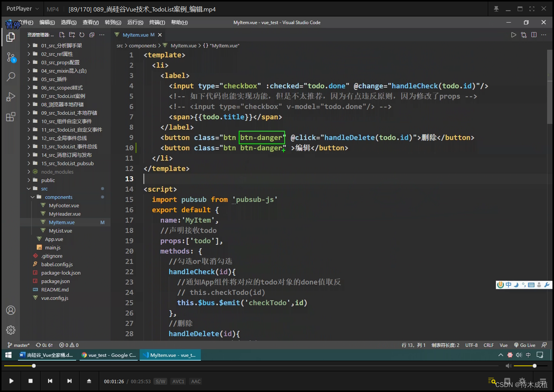This screenshot has width=554, height=392.
Task: Create a new file in explorer
Action: (x=62, y=35)
